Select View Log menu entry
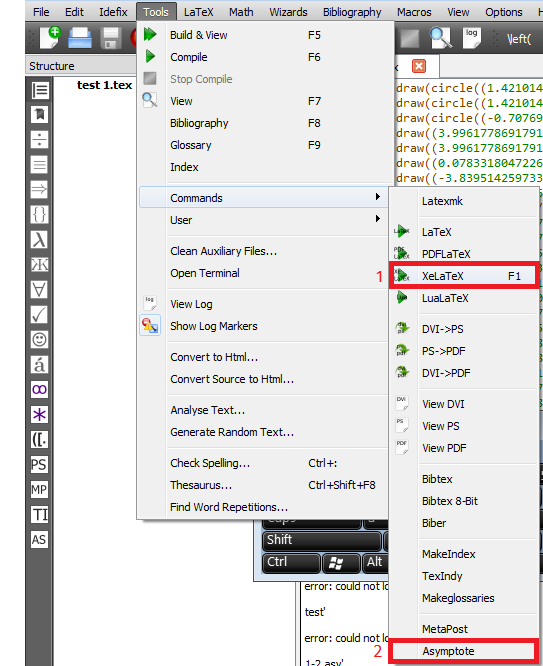The image size is (543, 666). click(x=263, y=304)
